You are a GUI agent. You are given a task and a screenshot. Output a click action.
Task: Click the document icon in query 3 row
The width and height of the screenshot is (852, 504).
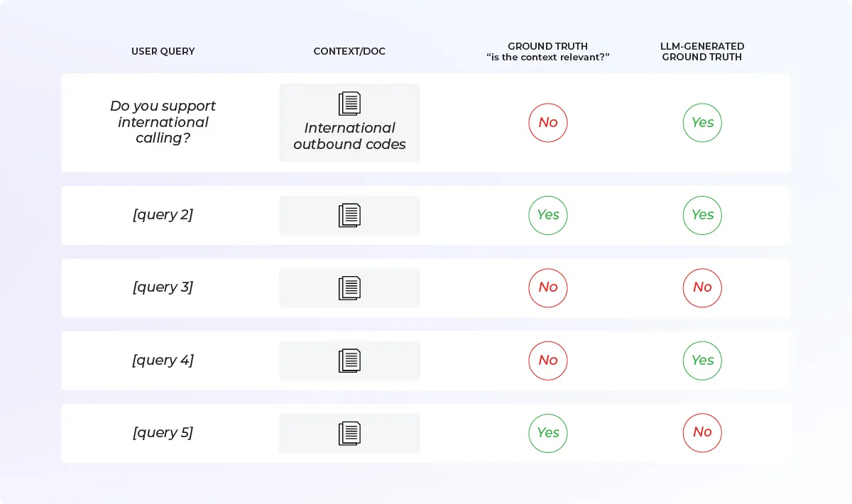[x=349, y=288]
